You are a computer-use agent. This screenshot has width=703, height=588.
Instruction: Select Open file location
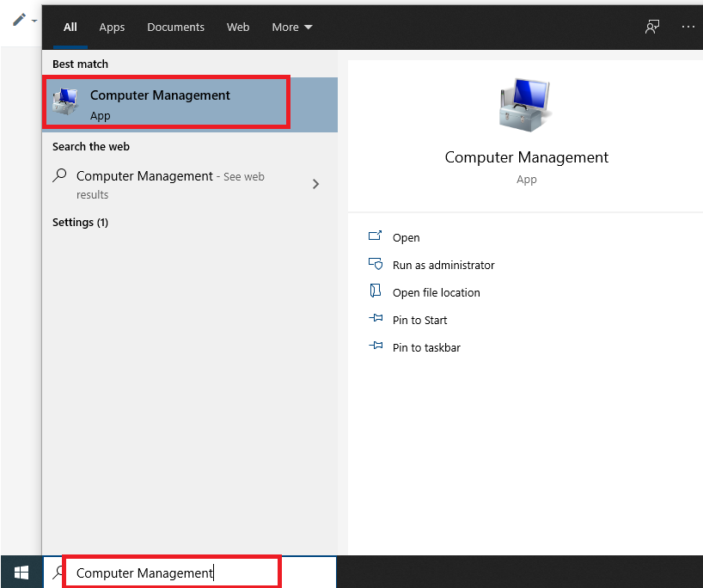point(436,292)
